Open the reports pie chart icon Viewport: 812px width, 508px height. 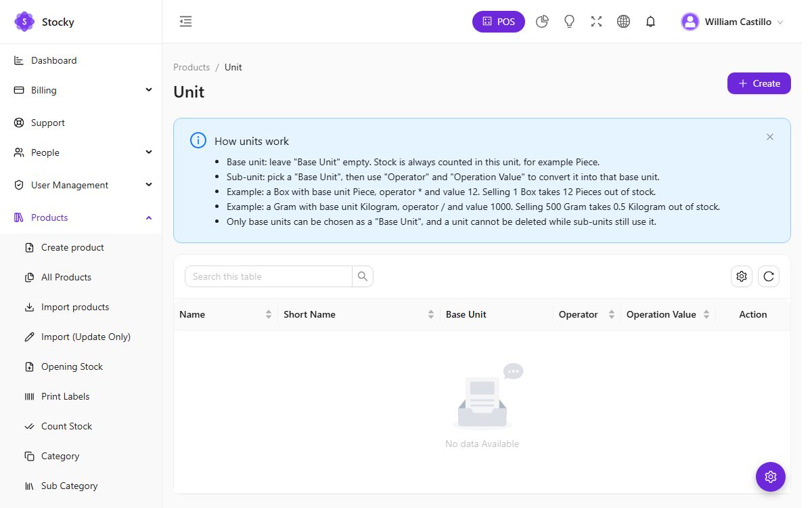coord(542,22)
